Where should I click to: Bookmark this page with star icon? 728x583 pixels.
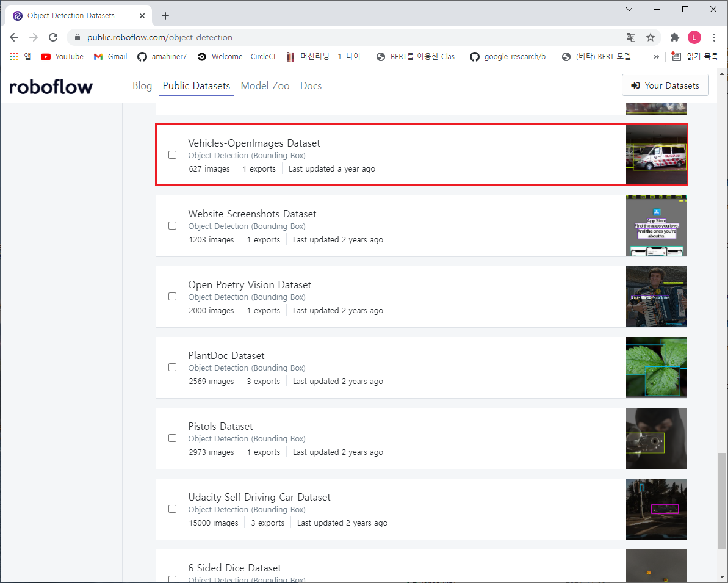coord(651,37)
